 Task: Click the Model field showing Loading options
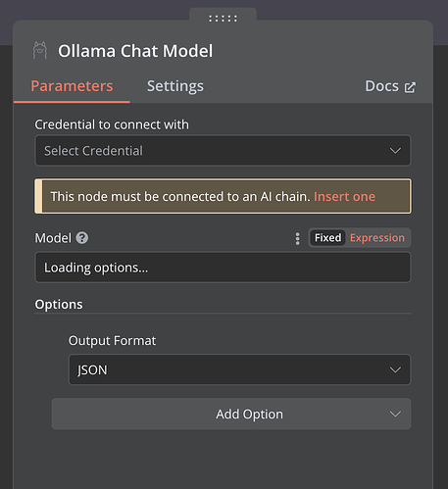point(223,268)
